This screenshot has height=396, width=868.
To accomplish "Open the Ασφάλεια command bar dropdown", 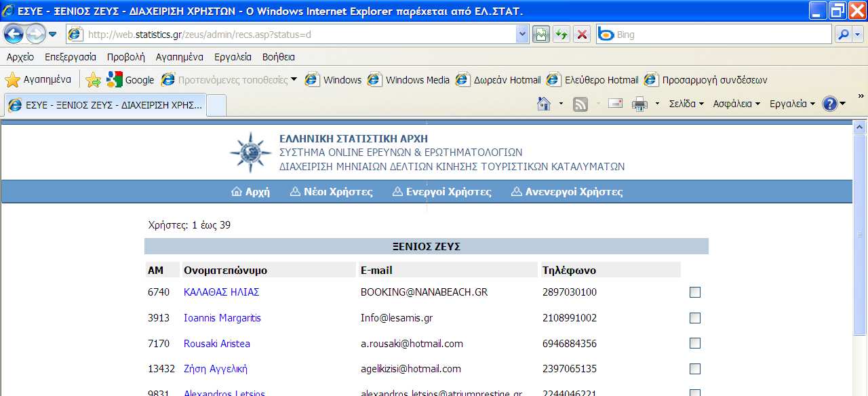I will pos(736,104).
